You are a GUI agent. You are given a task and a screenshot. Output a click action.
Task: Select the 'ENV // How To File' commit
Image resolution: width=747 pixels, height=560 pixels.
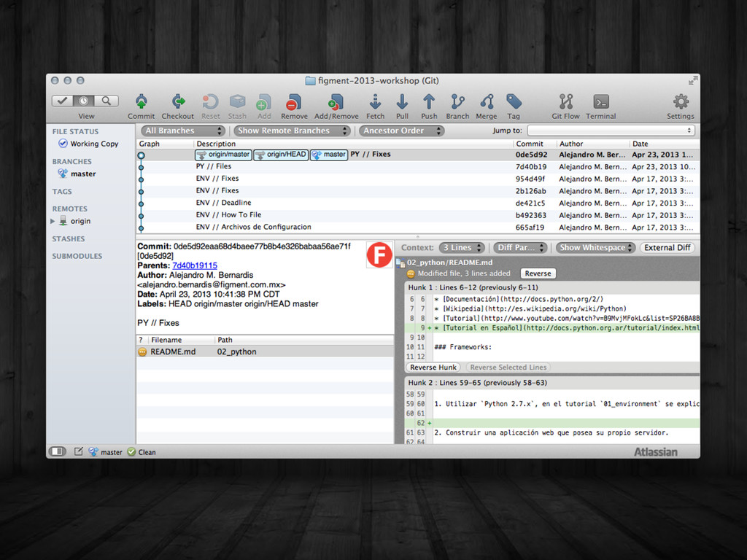click(418, 215)
